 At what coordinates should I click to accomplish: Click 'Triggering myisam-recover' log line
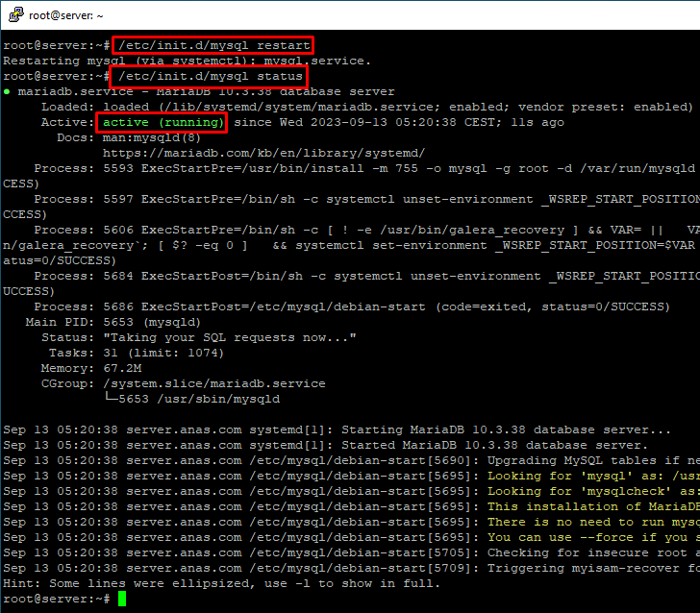[x=351, y=569]
